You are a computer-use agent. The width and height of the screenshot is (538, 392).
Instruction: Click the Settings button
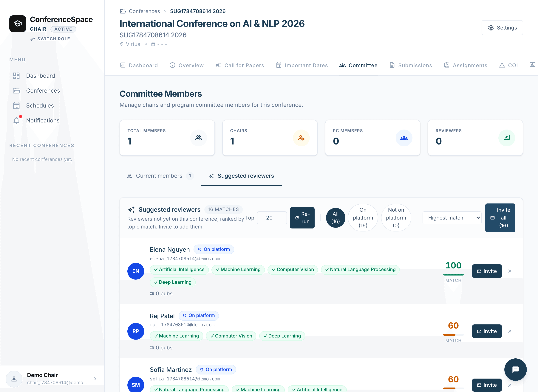[502, 28]
